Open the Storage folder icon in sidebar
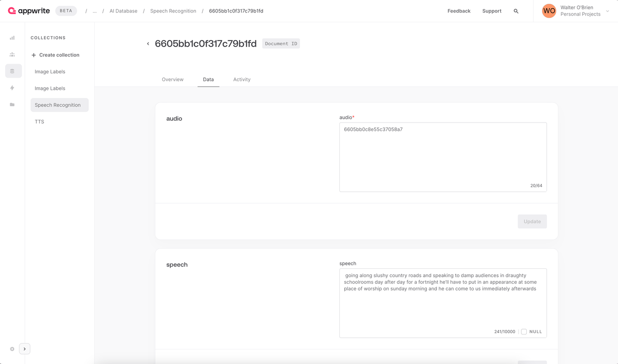 point(12,104)
